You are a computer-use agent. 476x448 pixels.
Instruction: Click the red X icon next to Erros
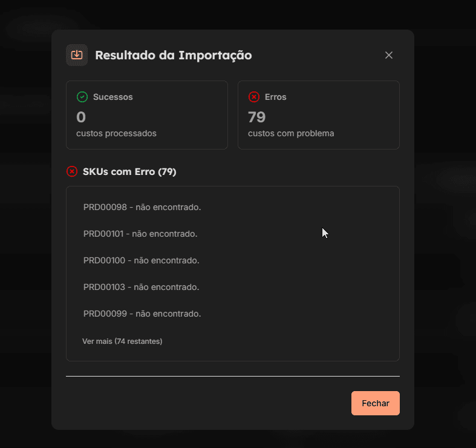[254, 97]
